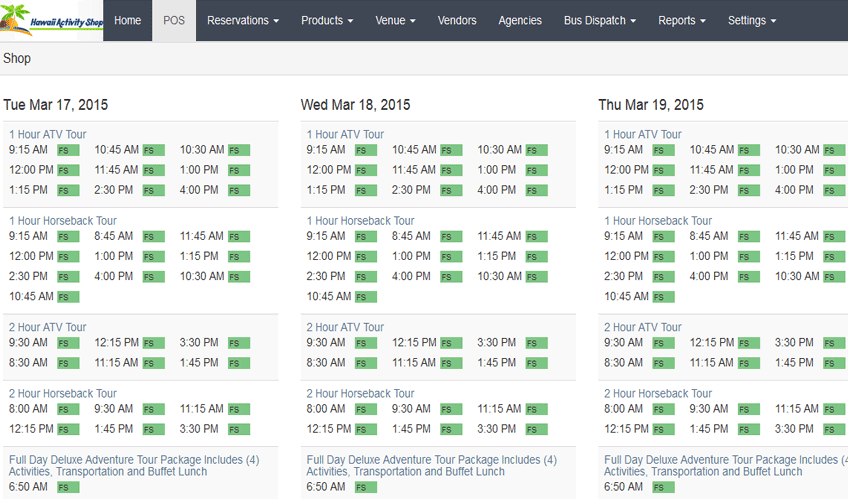848x499 pixels.
Task: Click FS badge for Tuesday 1 Hour ATV 9:15 AM
Action: [68, 150]
